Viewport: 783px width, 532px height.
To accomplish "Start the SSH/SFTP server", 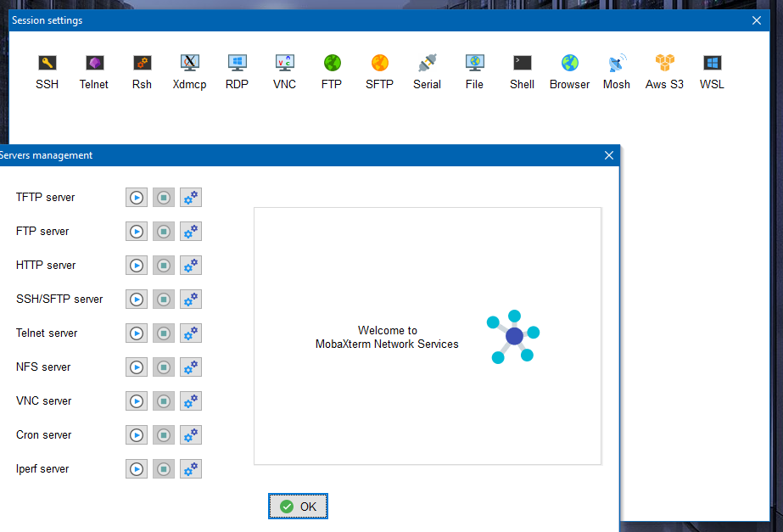I will pos(136,299).
